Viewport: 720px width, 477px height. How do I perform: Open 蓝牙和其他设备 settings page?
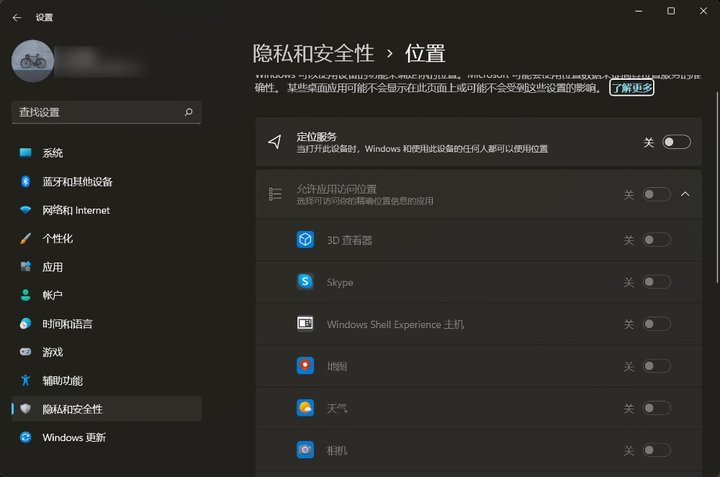(x=77, y=181)
